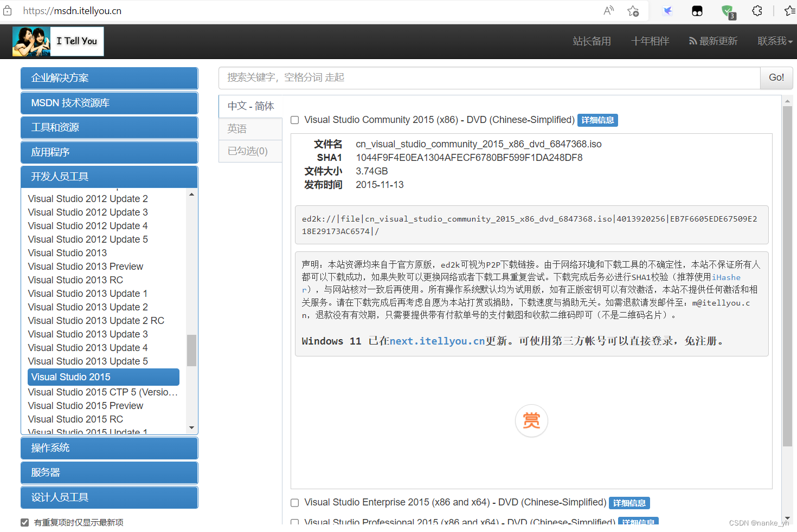Check Visual Studio Community 2015 (x86) checkbox

tap(295, 120)
